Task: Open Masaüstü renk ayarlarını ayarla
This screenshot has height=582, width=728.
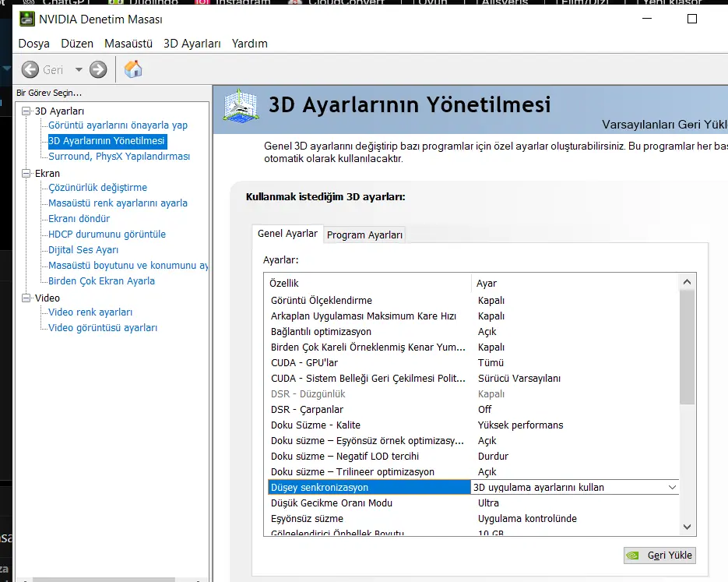Action: pos(118,203)
